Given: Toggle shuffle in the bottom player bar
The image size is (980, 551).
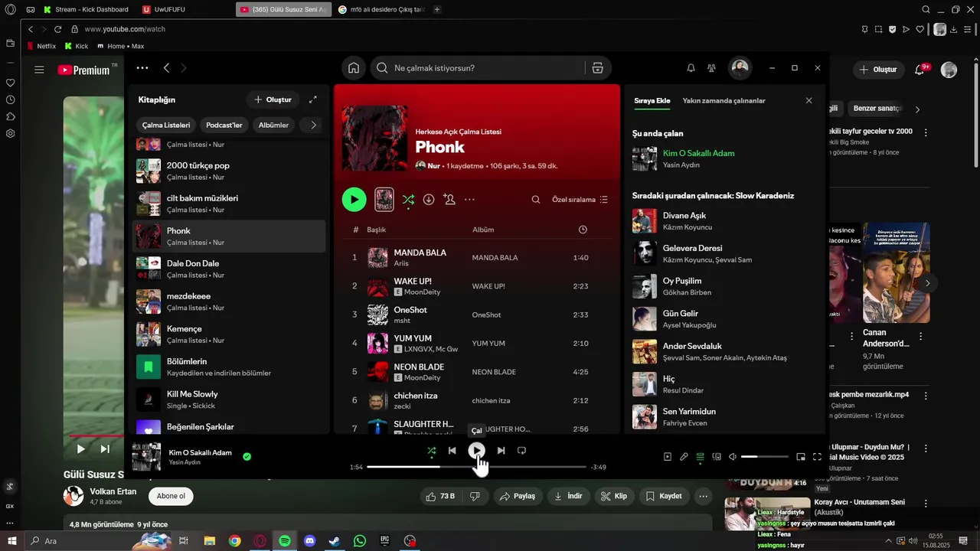Looking at the screenshot, I should (x=432, y=451).
